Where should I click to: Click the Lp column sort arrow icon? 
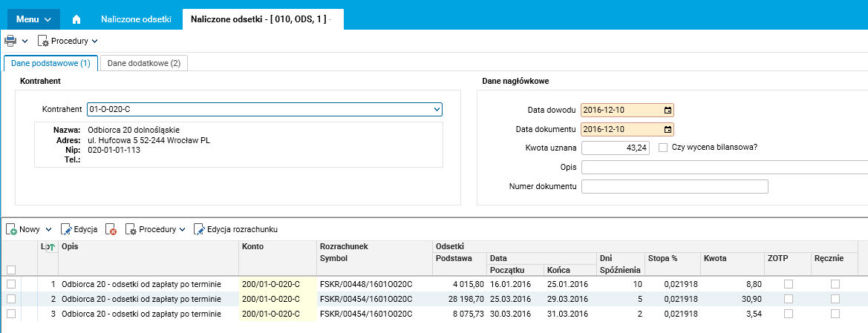click(50, 247)
